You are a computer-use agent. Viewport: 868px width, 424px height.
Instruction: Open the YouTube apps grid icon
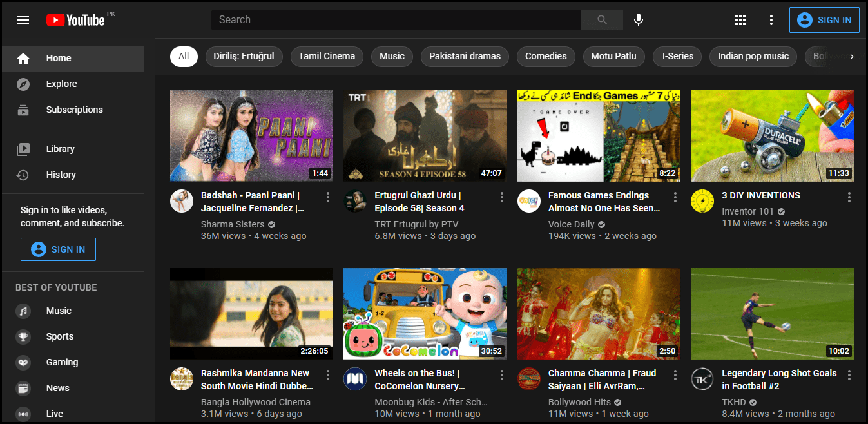pos(740,20)
